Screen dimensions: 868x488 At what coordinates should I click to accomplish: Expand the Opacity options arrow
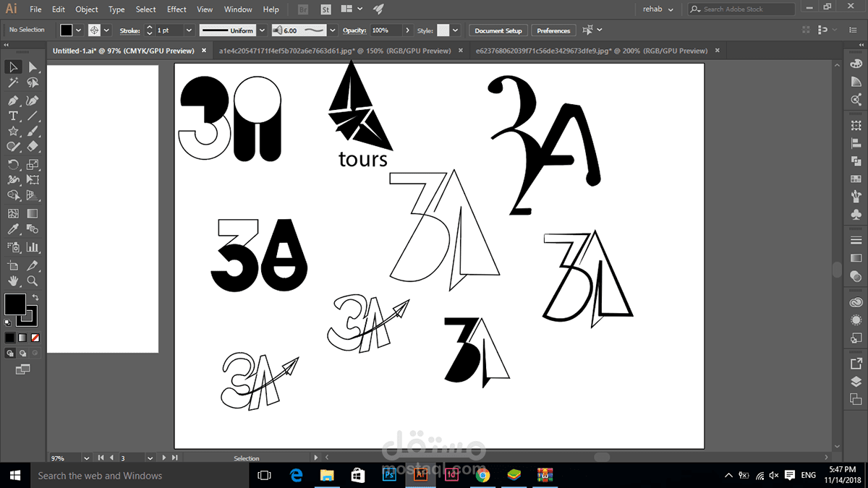click(408, 30)
